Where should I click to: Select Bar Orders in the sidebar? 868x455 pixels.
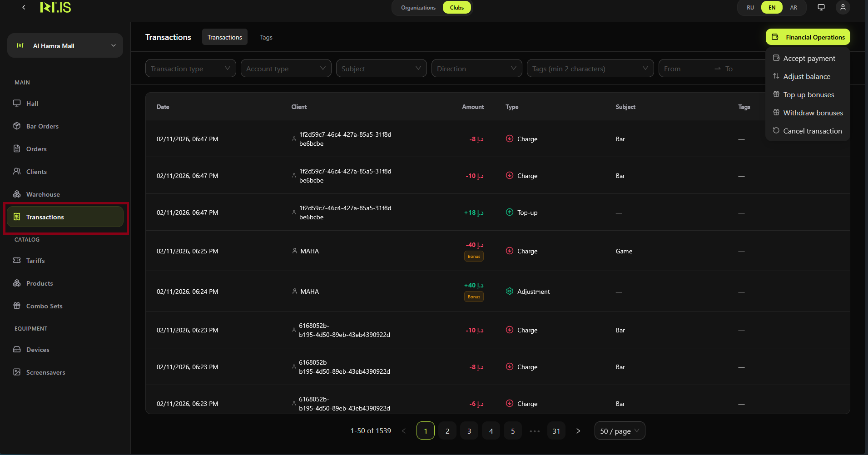point(42,126)
